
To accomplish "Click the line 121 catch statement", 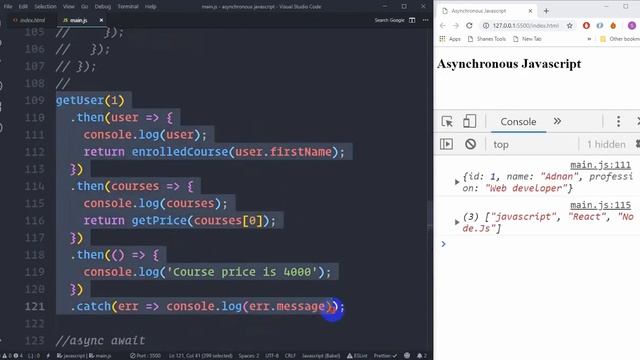I will pyautogui.click(x=207, y=306).
